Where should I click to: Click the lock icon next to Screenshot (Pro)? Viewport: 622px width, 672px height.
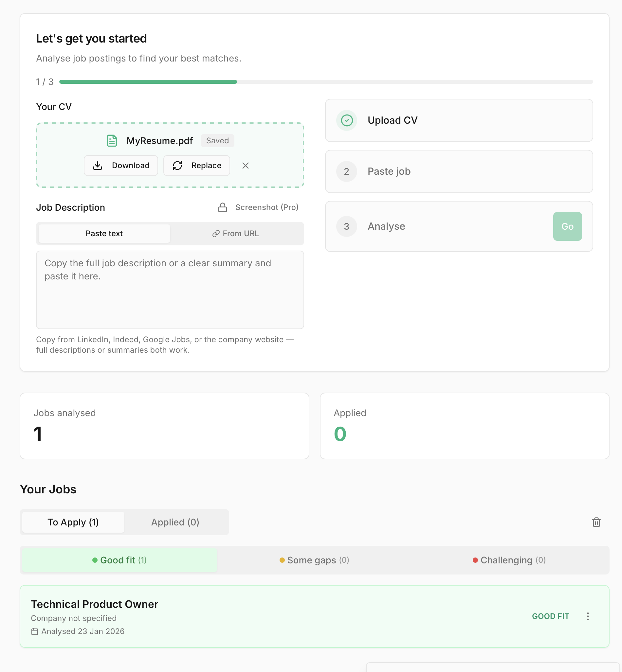click(x=223, y=207)
